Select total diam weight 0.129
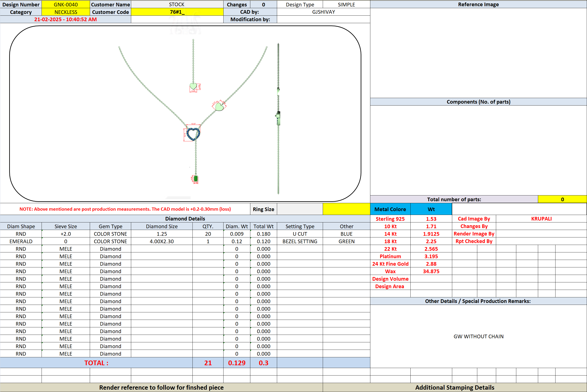Screen dimensions: 587x392 click(x=237, y=363)
